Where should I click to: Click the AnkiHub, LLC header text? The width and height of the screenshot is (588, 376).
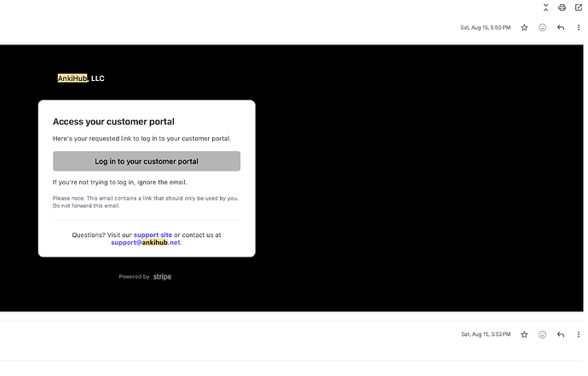(x=81, y=78)
